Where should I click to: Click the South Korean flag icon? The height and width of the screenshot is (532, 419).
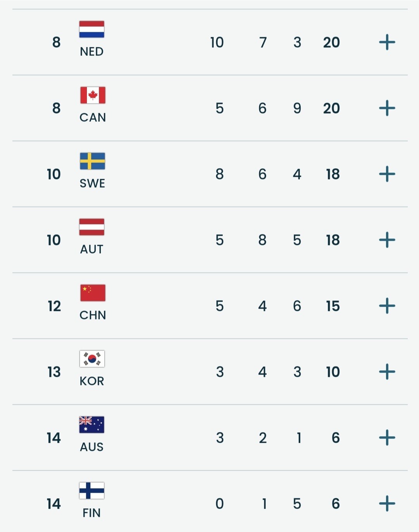click(92, 359)
